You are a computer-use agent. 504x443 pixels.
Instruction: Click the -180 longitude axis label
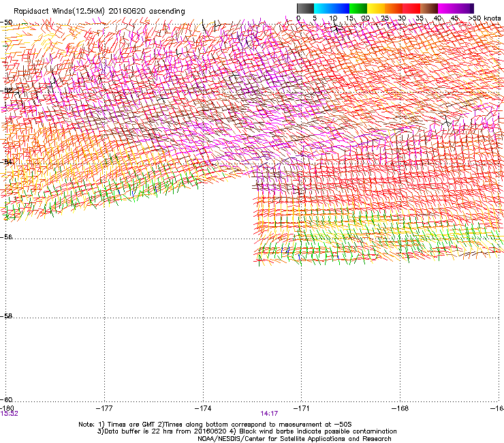[7, 408]
